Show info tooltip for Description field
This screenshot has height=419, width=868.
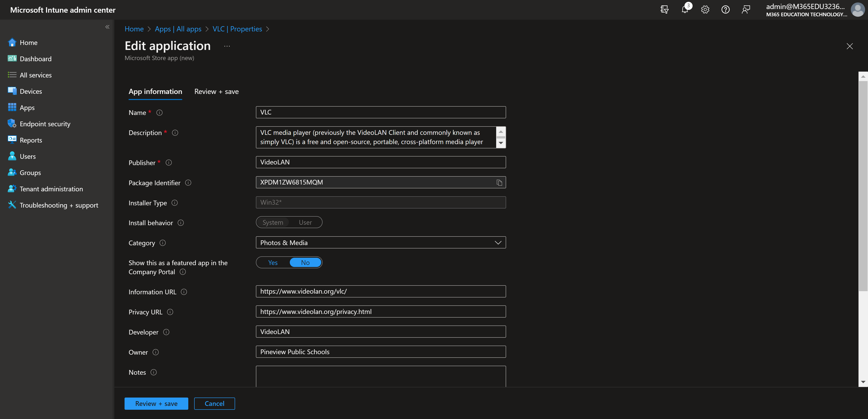[x=175, y=133]
